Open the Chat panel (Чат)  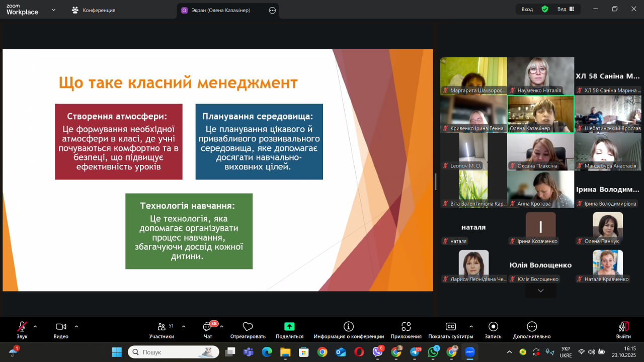[x=207, y=330]
